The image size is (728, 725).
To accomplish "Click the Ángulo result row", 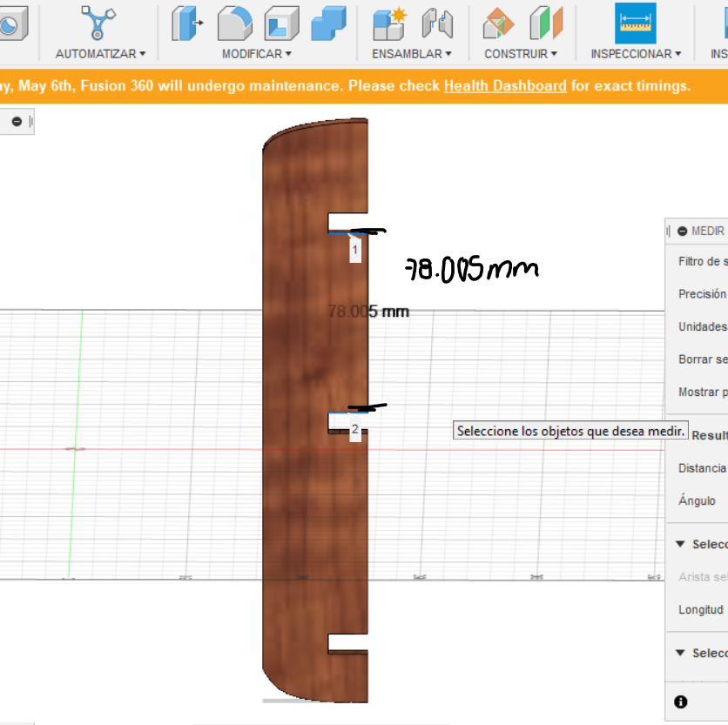I will pos(697,500).
